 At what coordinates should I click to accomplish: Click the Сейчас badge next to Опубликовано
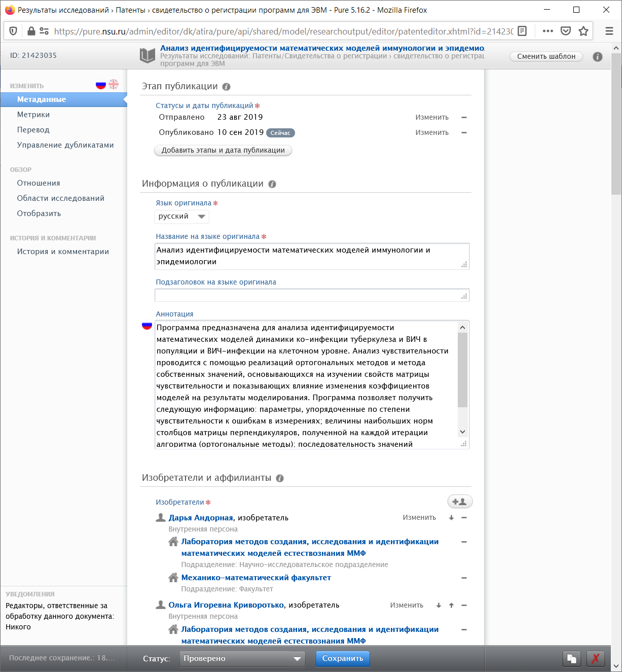pos(280,133)
